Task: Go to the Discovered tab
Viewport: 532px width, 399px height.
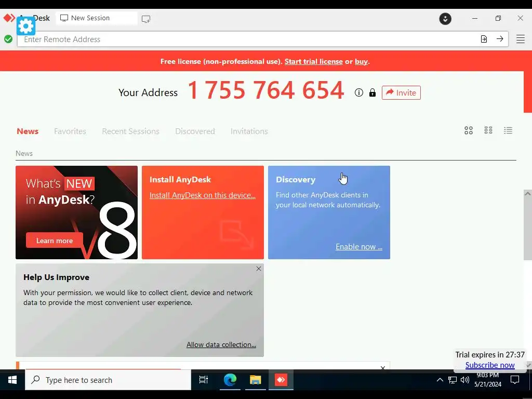Action: point(195,131)
